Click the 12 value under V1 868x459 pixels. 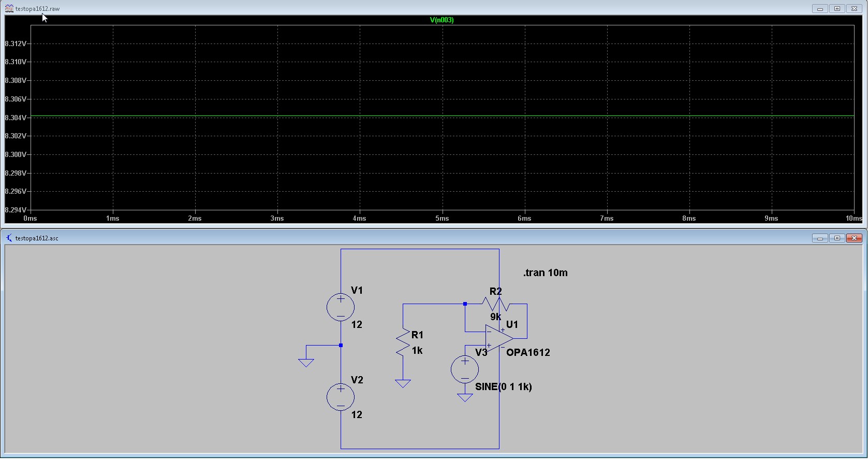coord(357,325)
